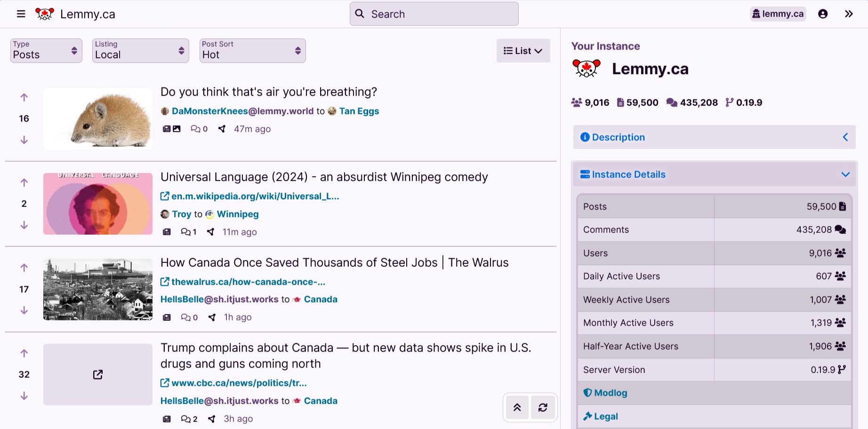The width and height of the screenshot is (868, 429).
Task: Click fediverse link icon on Tan Eggs post
Action: 222,129
